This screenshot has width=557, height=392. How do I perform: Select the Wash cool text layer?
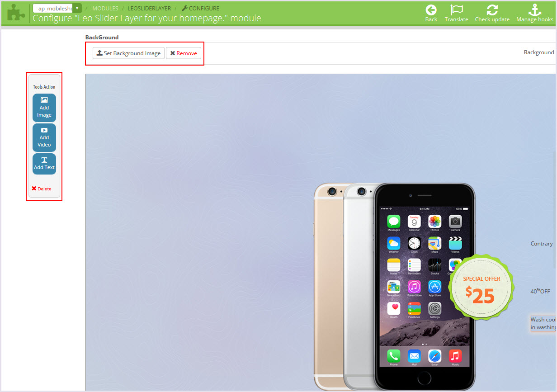coord(543,323)
